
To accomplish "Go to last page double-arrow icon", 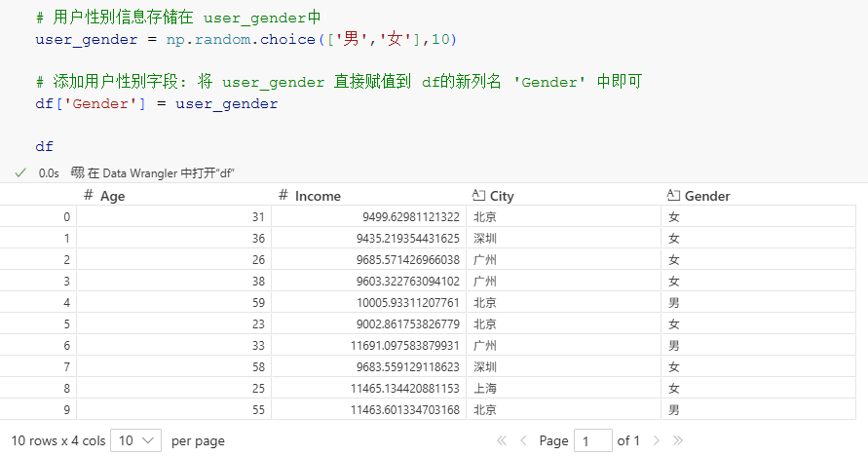I will [678, 440].
